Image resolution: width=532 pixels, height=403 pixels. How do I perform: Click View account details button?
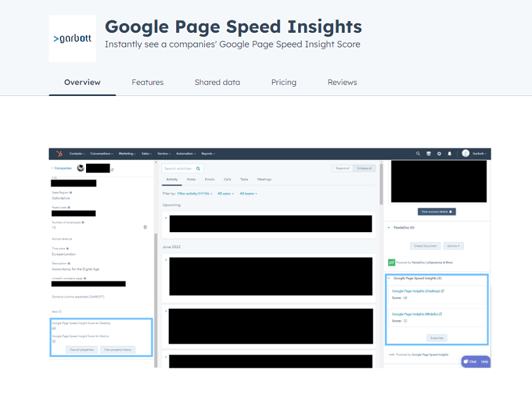437,212
